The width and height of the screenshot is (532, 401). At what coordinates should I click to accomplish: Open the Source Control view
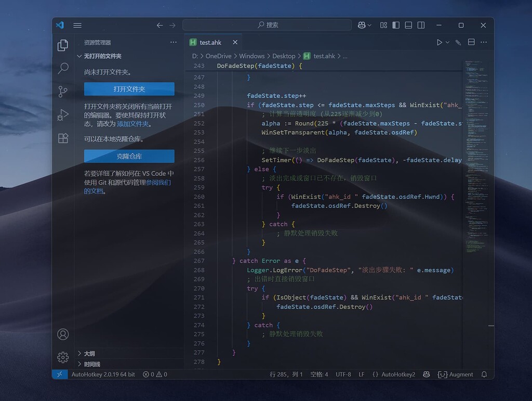[x=63, y=92]
